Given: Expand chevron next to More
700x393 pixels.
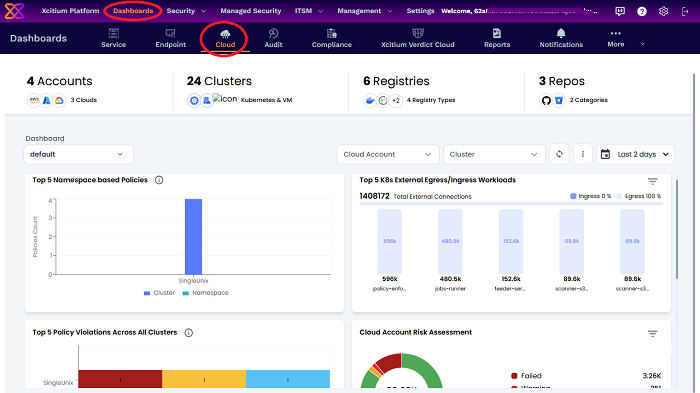Looking at the screenshot, I should pyautogui.click(x=642, y=44).
